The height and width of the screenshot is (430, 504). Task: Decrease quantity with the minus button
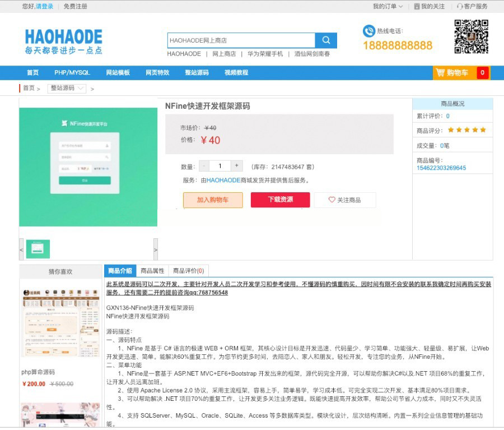click(x=204, y=166)
